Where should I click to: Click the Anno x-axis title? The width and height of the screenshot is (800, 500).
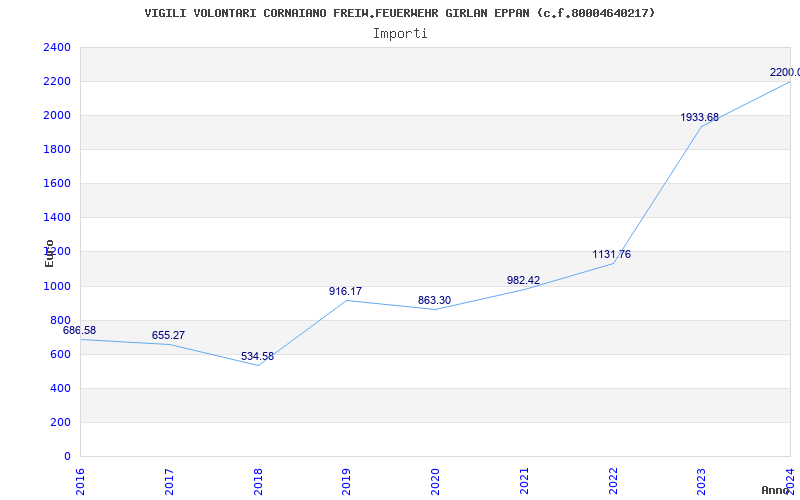pos(776,490)
